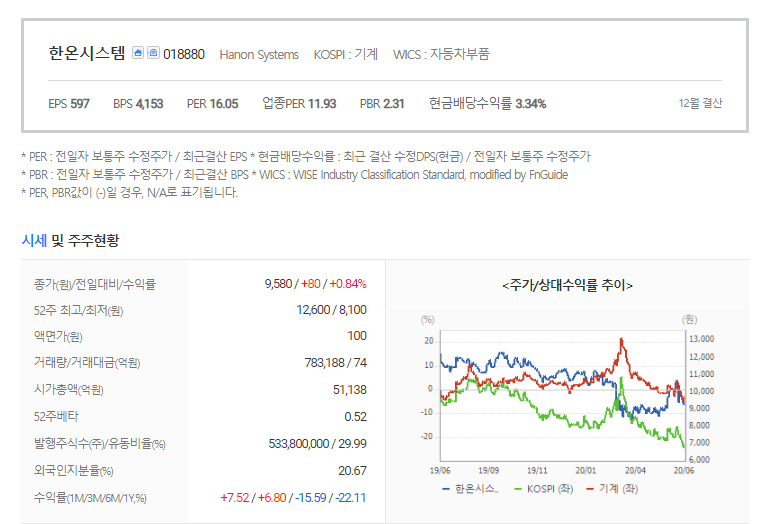773x524 pixels.
Task: Click the KOSPI (좌) green legend entry
Action: (x=543, y=489)
